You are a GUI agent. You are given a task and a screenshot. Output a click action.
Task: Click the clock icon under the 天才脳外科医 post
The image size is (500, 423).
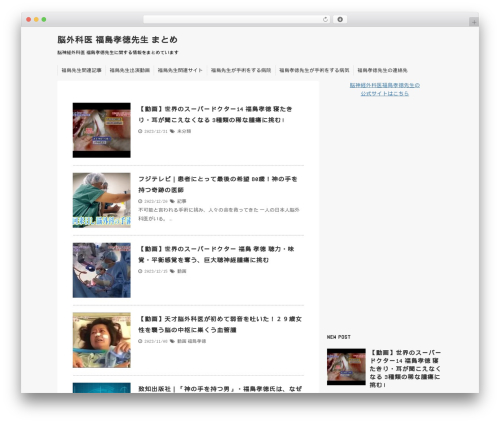pyautogui.click(x=140, y=341)
